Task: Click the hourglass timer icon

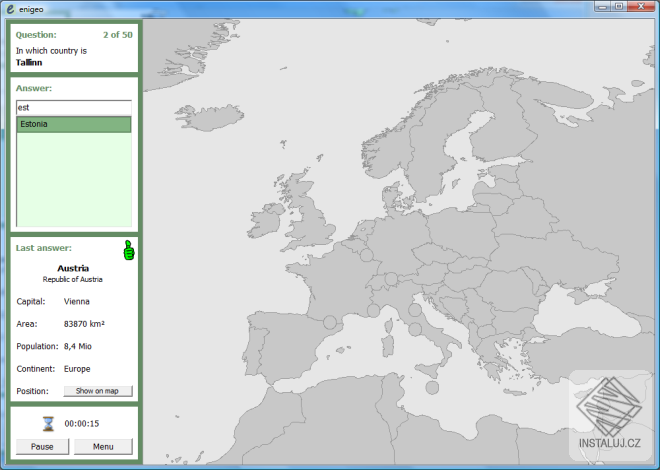Action: (48, 424)
